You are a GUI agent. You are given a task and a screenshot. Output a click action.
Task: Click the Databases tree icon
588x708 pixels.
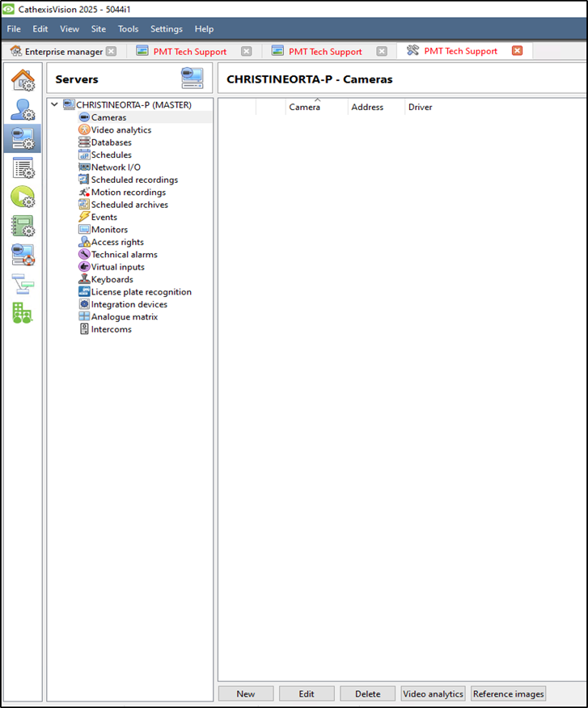(84, 142)
